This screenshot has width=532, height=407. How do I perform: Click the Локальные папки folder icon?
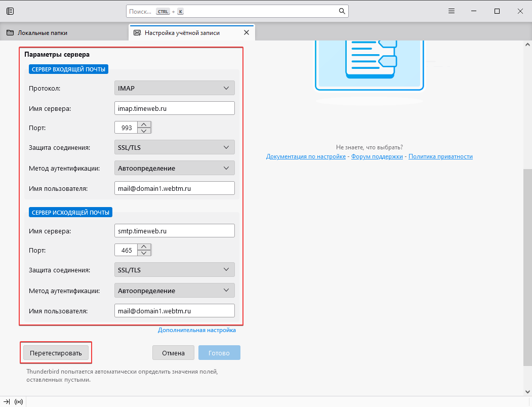pos(10,33)
